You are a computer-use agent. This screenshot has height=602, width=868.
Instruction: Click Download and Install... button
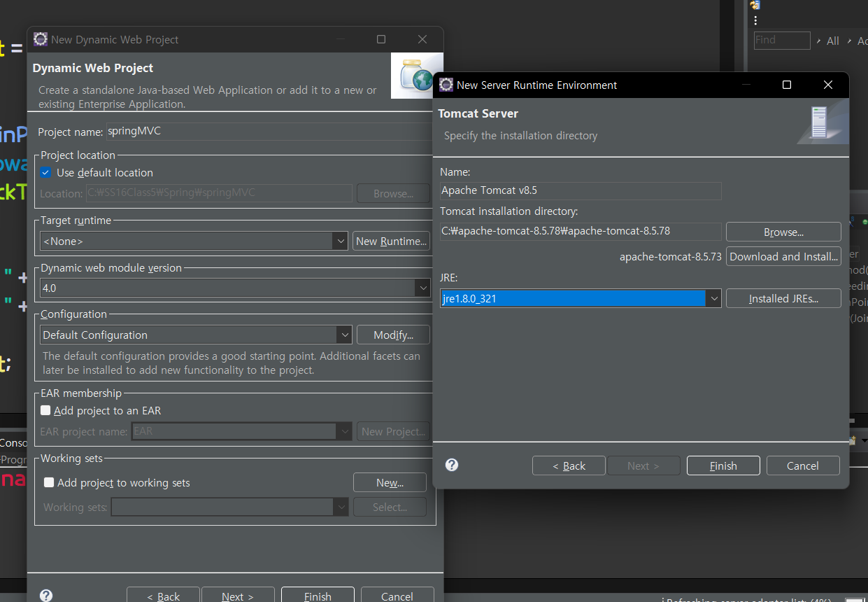(x=783, y=256)
